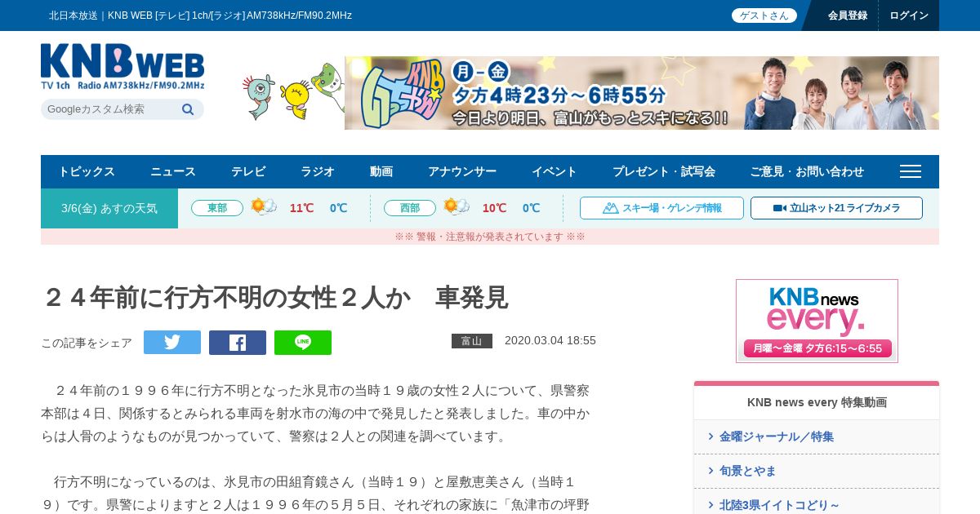Open アナウンサー menu
The height and width of the screenshot is (514, 980).
[x=462, y=171]
